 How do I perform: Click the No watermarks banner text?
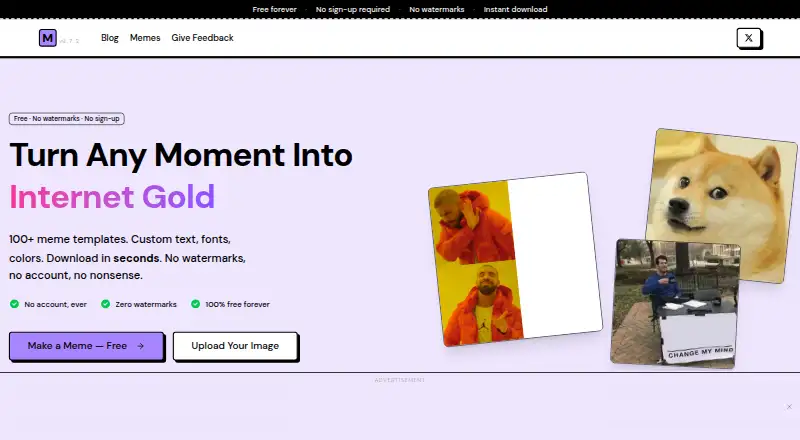(437, 9)
